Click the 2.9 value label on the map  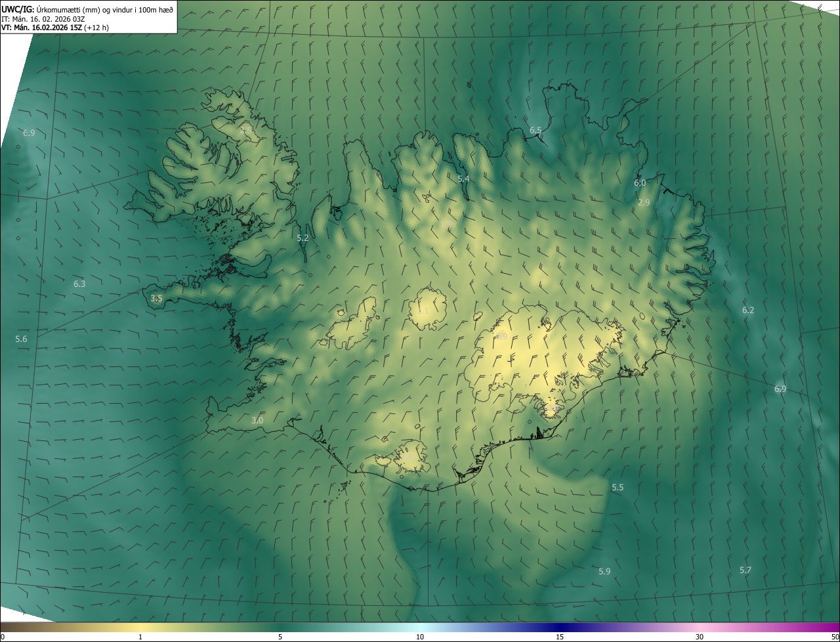click(x=644, y=203)
